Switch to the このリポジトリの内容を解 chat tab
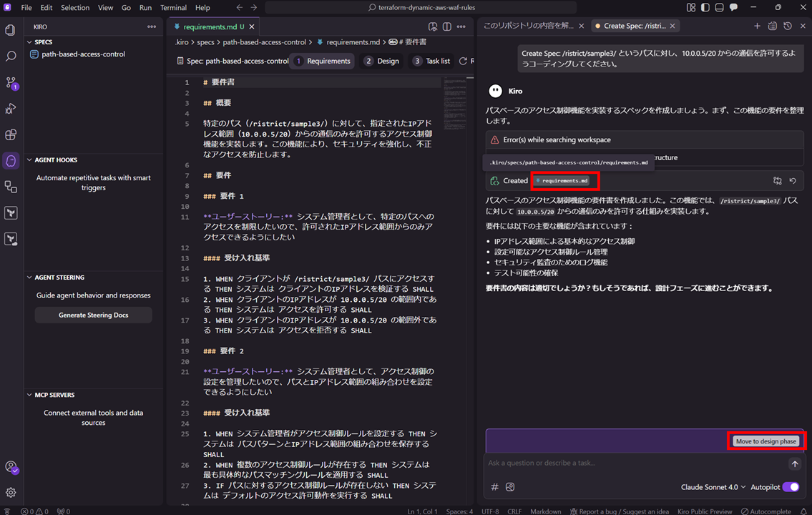Viewport: 812px width, 515px height. coord(528,26)
